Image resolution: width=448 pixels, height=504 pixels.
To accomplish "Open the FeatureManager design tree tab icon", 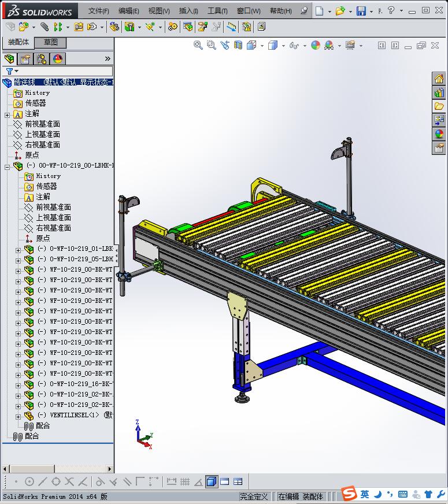I will pyautogui.click(x=9, y=59).
